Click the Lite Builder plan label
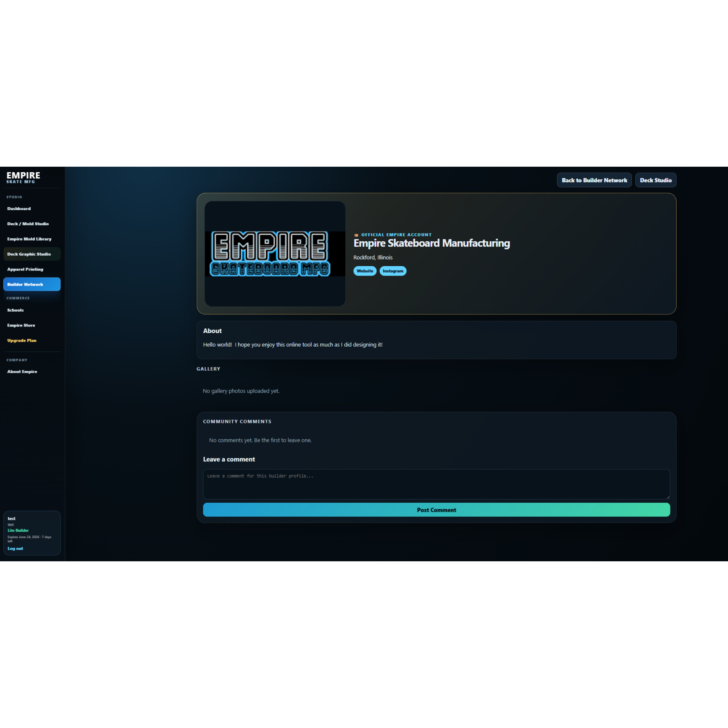 (x=18, y=531)
